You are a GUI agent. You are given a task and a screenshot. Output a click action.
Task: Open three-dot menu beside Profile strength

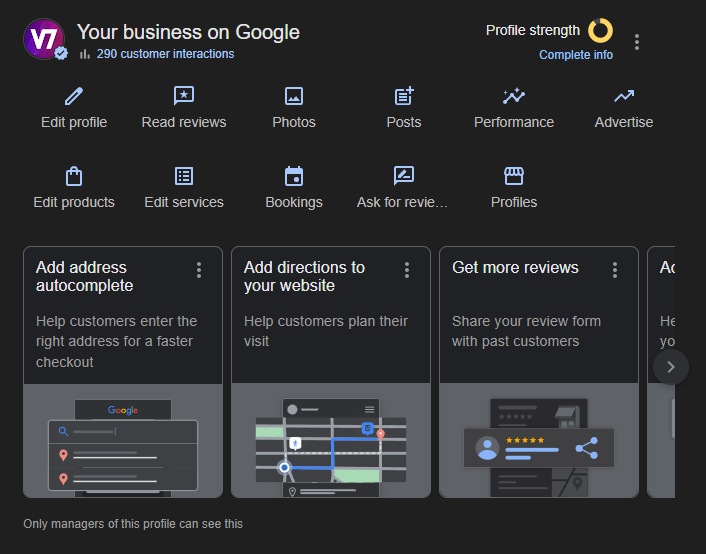637,42
